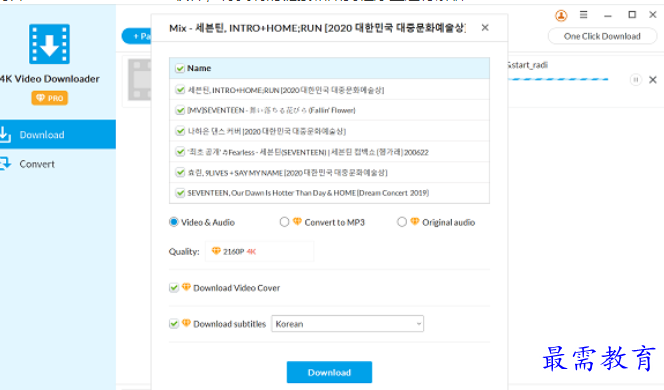Click the 4K Video Downloader logo icon
664x390 pixels.
49,44
